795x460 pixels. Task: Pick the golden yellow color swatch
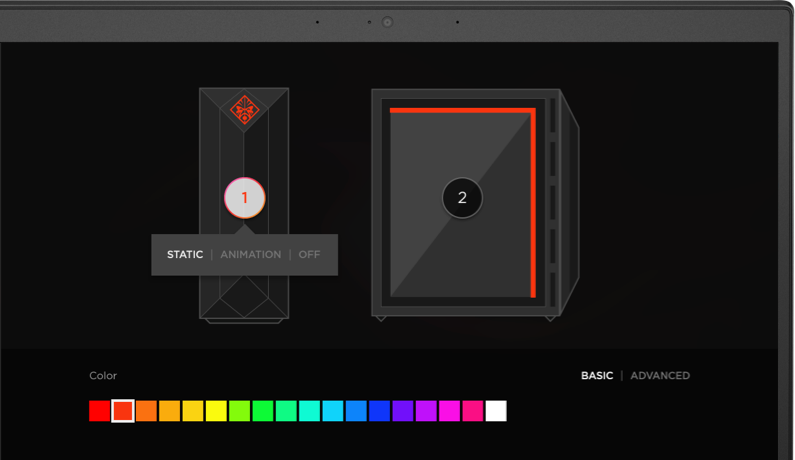click(x=193, y=411)
